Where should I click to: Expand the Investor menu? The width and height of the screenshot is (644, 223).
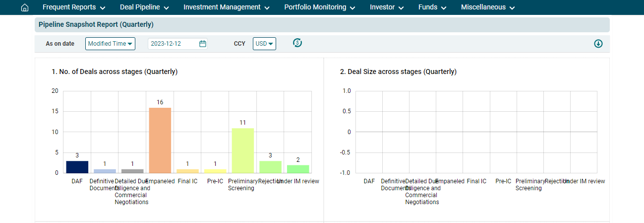[x=386, y=7]
